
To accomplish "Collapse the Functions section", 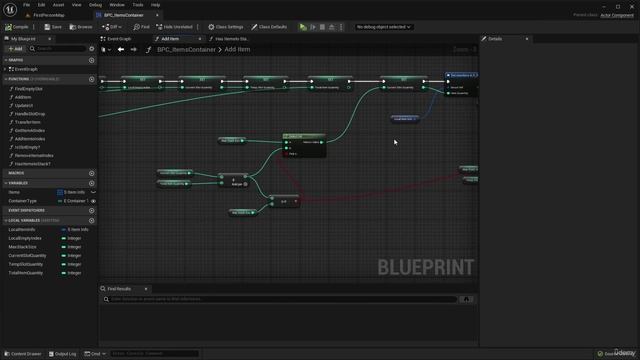I will click(6, 79).
